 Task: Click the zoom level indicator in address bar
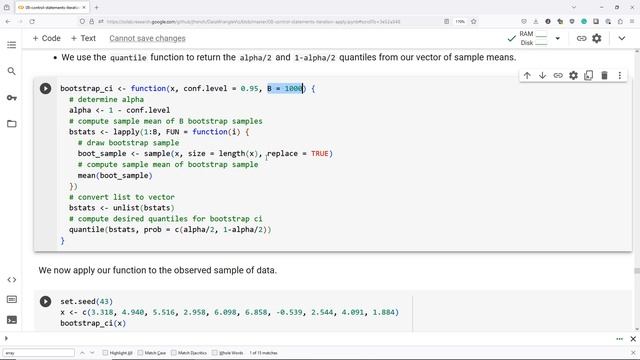[x=460, y=21]
